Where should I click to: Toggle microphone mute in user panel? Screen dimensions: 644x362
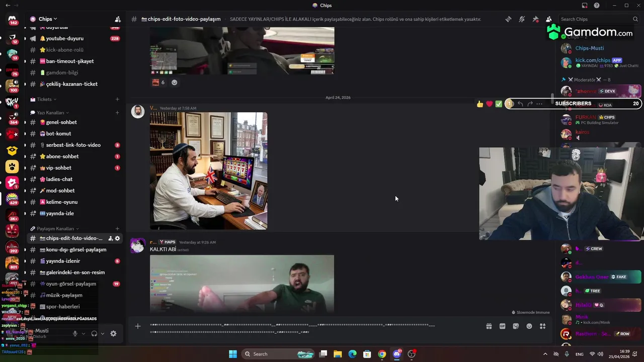pyautogui.click(x=75, y=333)
